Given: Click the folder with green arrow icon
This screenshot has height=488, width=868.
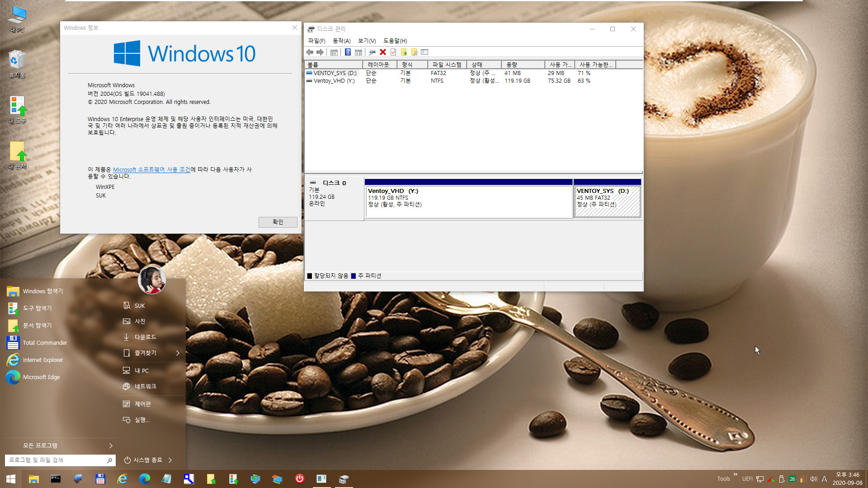Looking at the screenshot, I should [x=404, y=52].
